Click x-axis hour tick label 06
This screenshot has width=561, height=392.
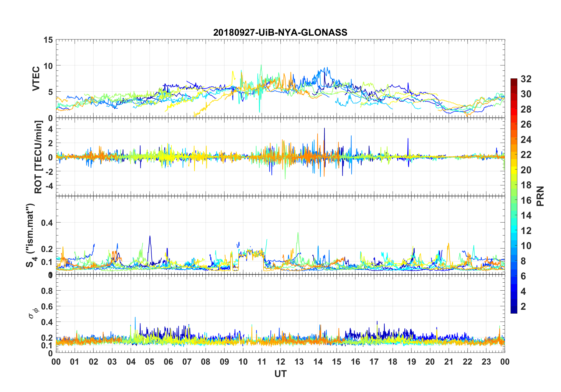(x=168, y=362)
